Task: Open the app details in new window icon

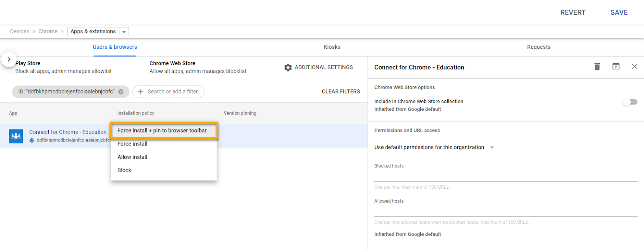Action: click(616, 67)
